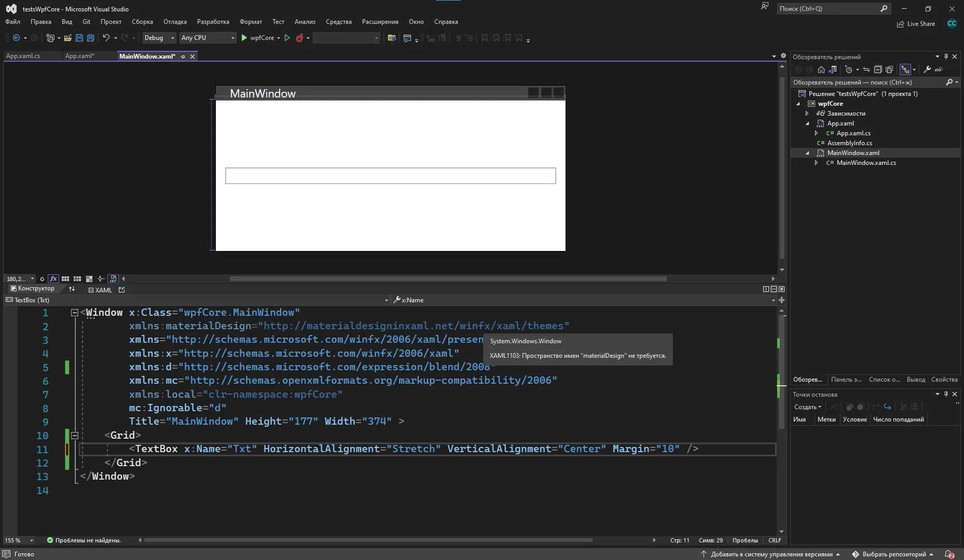Click the navigate backward arrow icon

[16, 38]
